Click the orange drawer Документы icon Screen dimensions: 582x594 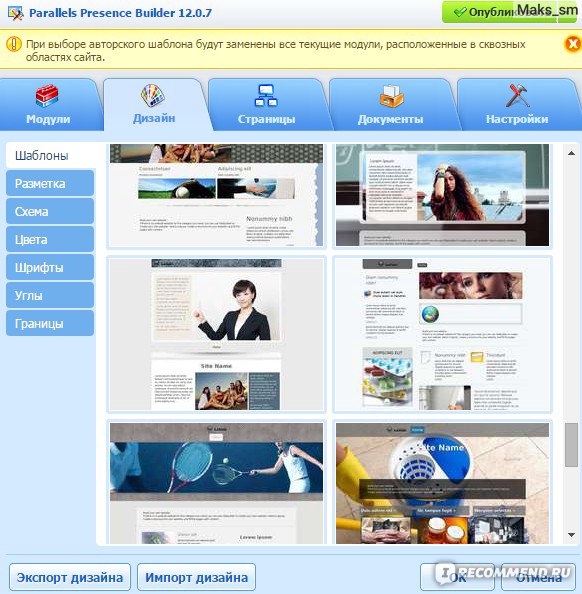pyautogui.click(x=391, y=96)
